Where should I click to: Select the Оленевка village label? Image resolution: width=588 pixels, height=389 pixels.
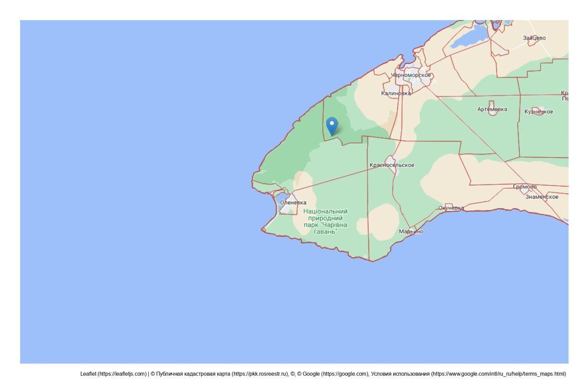coord(293,203)
